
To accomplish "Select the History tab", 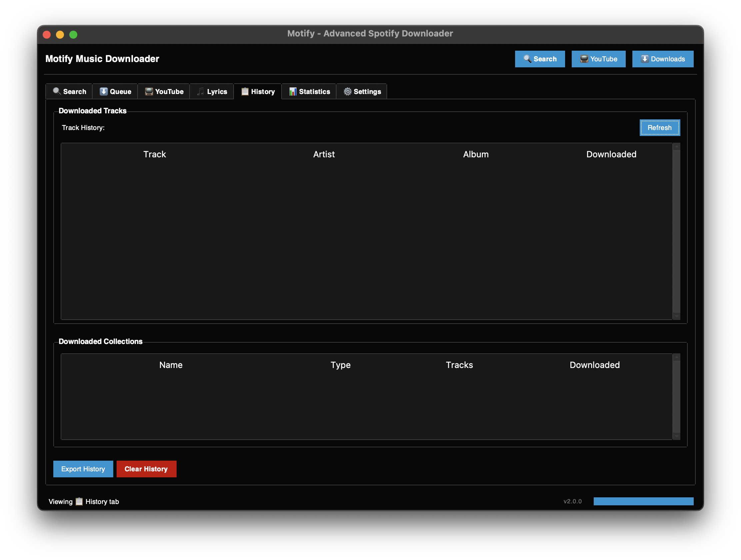I will [x=258, y=91].
